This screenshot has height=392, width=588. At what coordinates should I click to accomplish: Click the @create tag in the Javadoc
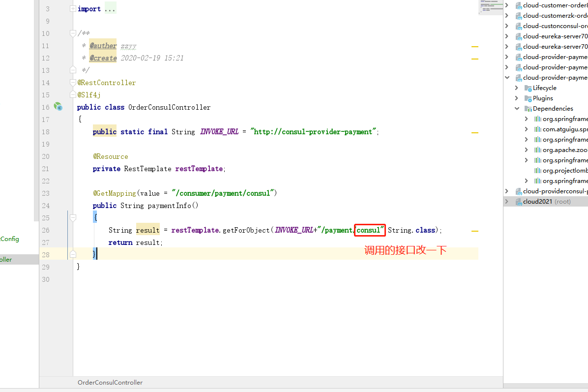tap(103, 58)
